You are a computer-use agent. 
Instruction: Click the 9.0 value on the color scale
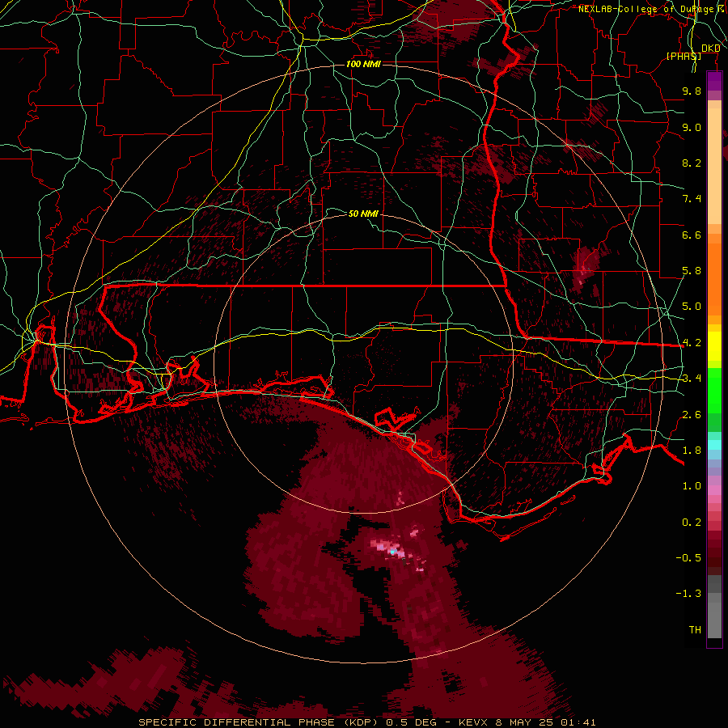(692, 127)
